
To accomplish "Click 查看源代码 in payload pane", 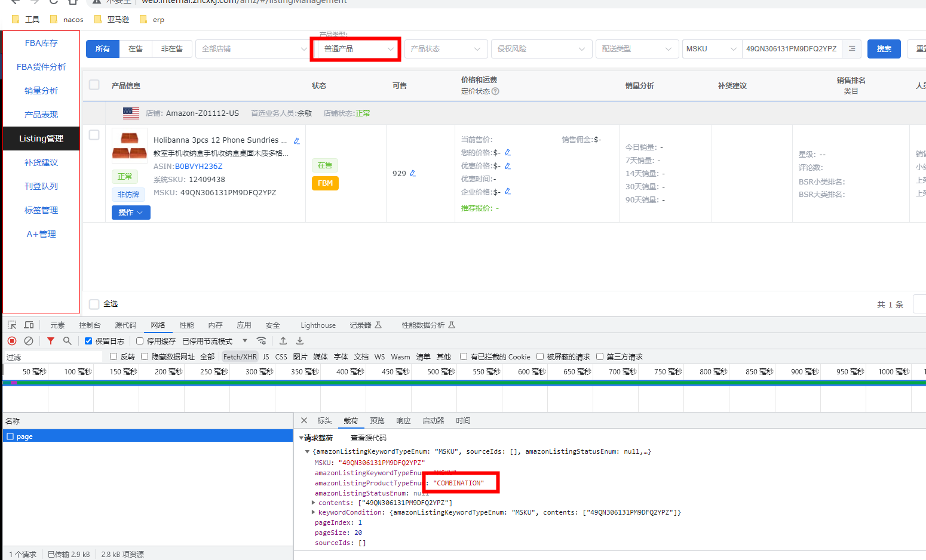I will (369, 438).
